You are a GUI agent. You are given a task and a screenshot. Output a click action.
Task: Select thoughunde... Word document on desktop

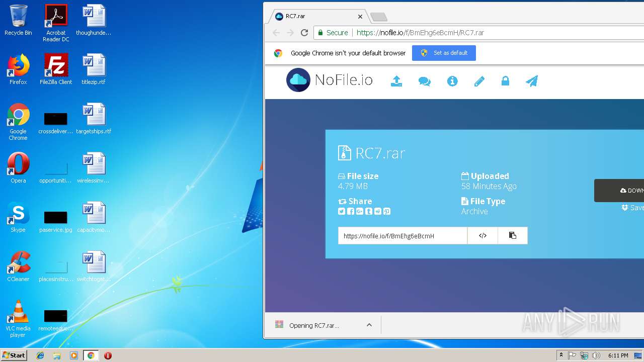click(x=94, y=20)
